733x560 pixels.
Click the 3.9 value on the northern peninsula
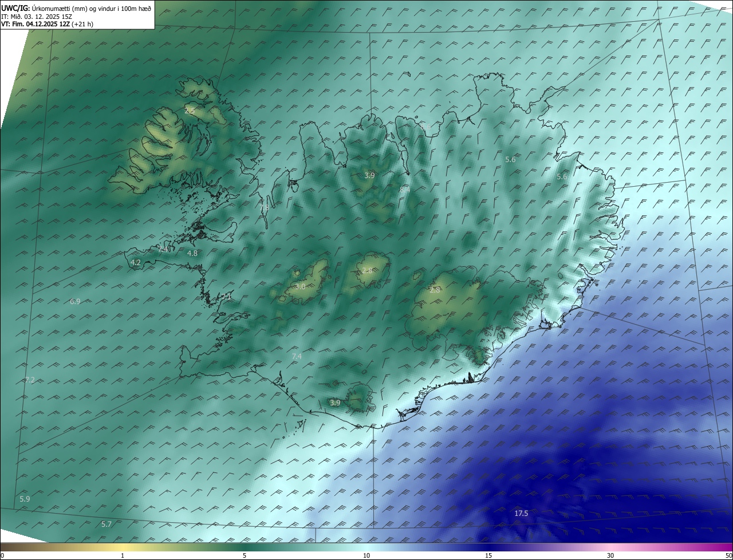point(369,176)
